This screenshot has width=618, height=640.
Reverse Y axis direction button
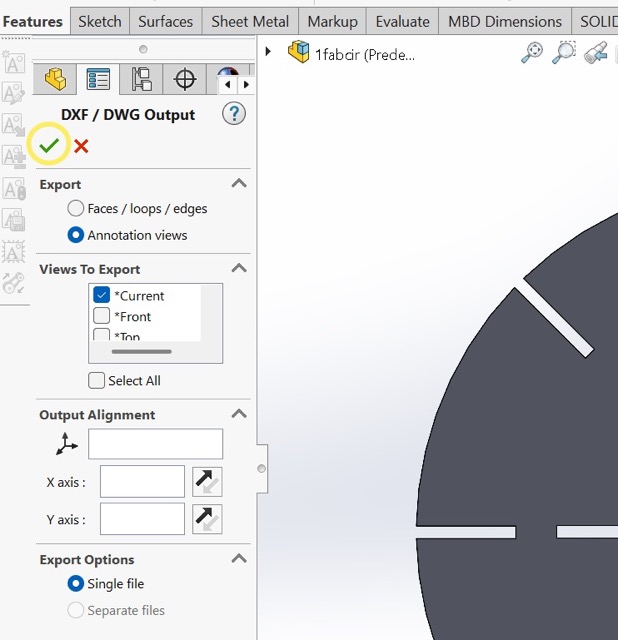pyautogui.click(x=207, y=519)
